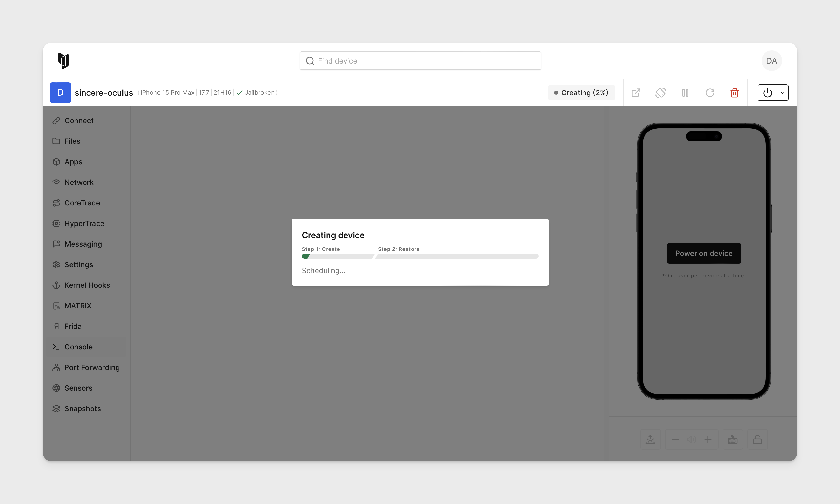
Task: Click the open in new window icon
Action: click(x=636, y=92)
